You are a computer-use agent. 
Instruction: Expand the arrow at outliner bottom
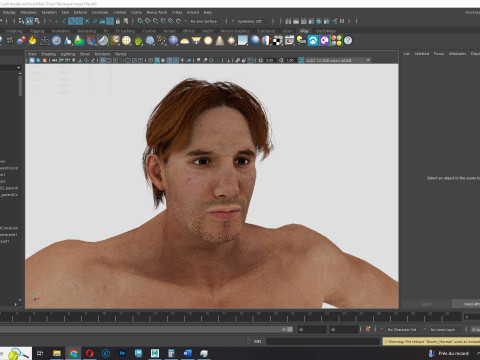coord(15,304)
